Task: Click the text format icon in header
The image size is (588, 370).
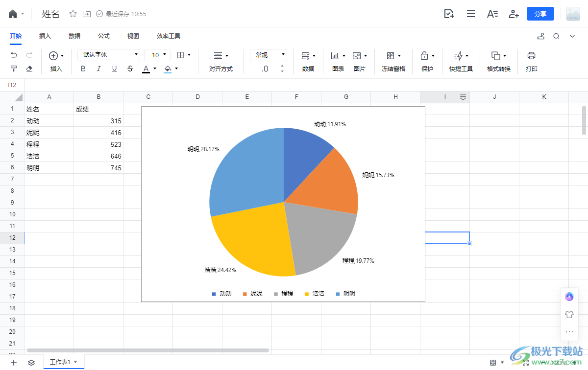Action: coord(492,14)
